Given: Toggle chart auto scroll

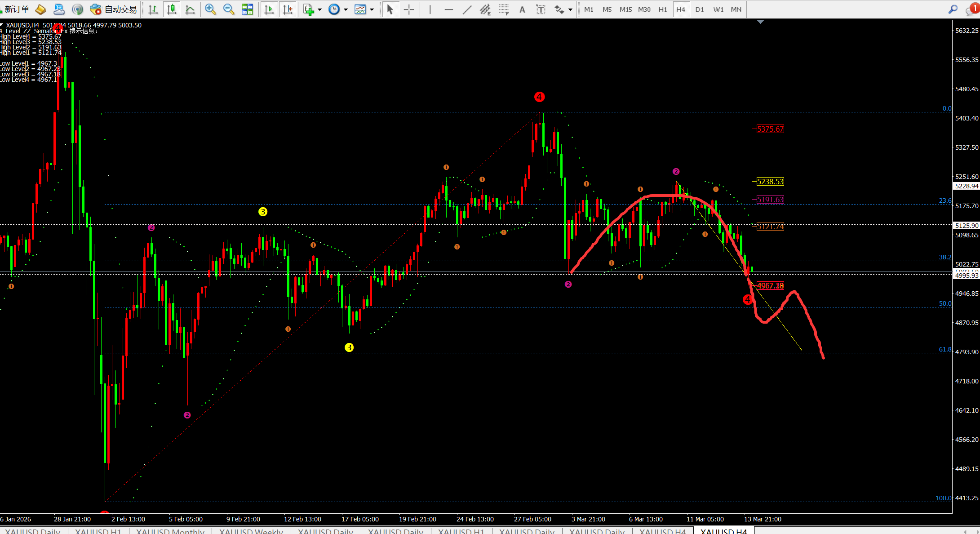Looking at the screenshot, I should 269,9.
